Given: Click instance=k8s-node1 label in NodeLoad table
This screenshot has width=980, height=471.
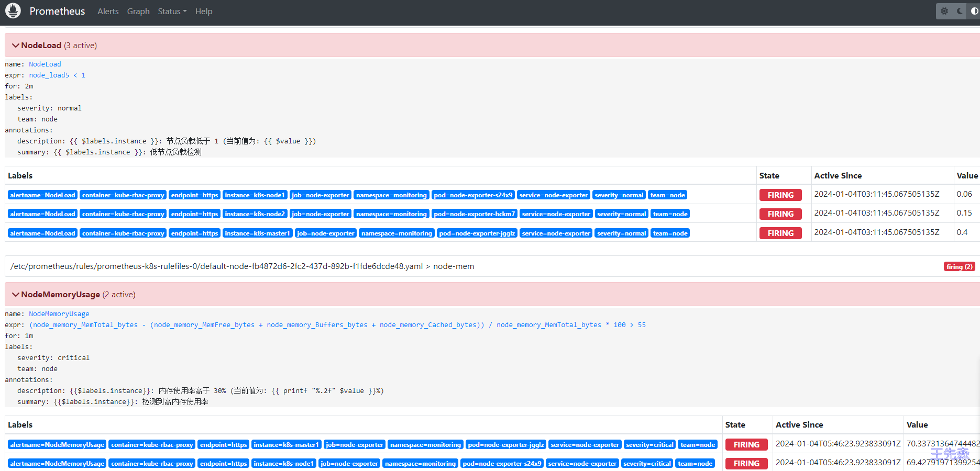Looking at the screenshot, I should pos(255,195).
